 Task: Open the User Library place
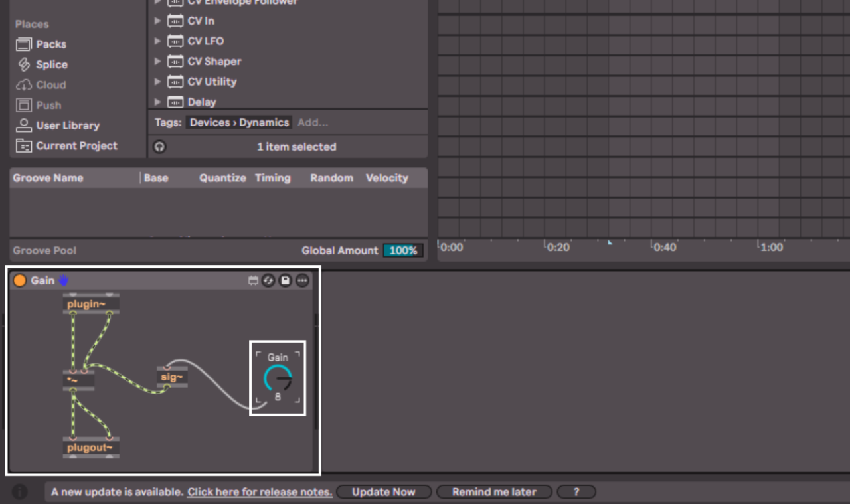[x=58, y=126]
